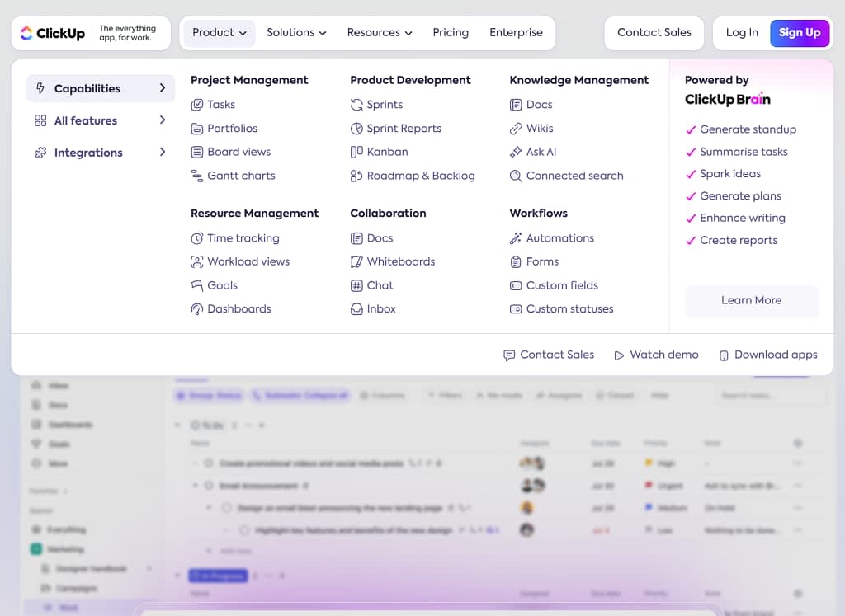Click the Product Development heading

pos(410,80)
